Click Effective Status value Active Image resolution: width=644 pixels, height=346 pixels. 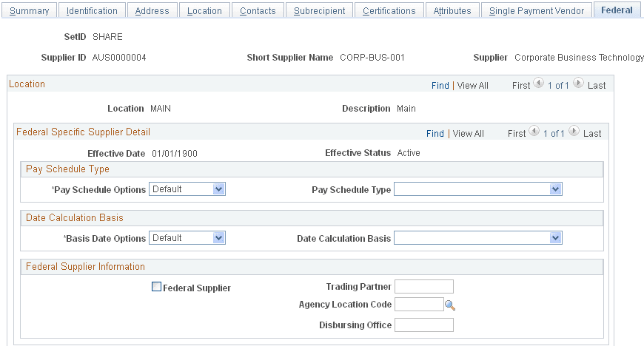click(x=409, y=153)
